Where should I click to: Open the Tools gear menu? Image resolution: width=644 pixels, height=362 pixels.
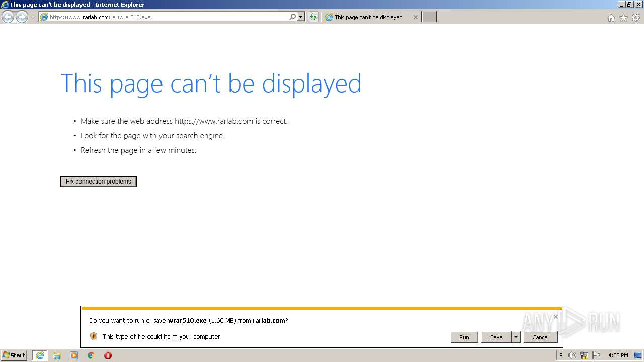click(636, 18)
